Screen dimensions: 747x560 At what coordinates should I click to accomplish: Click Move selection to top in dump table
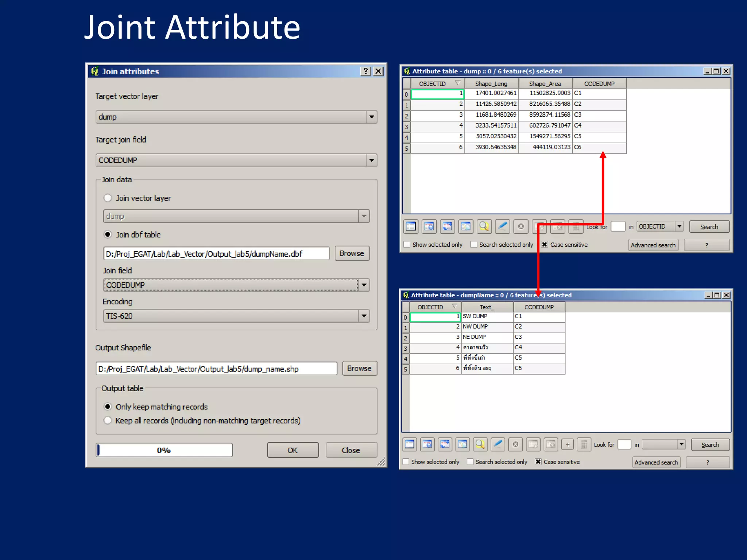[x=429, y=226]
